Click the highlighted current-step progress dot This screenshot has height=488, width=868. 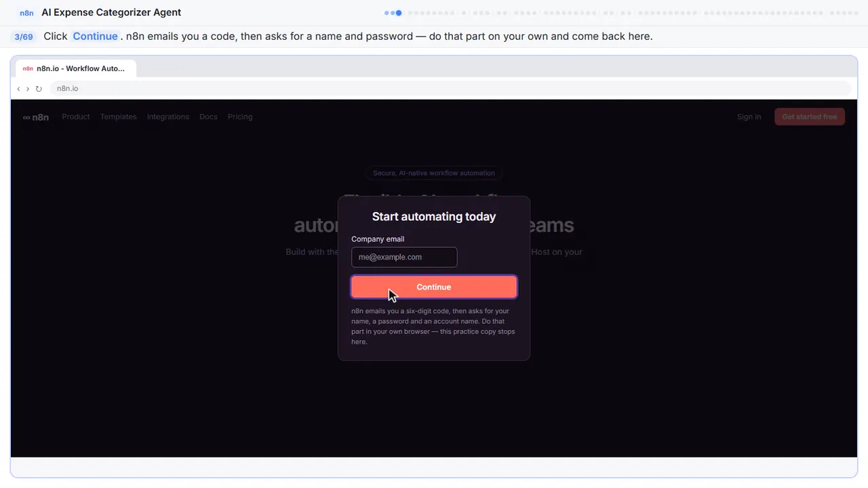[399, 13]
